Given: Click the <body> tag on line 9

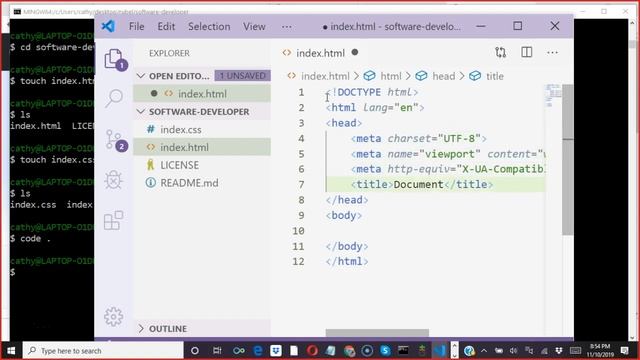Looking at the screenshot, I should pyautogui.click(x=344, y=216).
